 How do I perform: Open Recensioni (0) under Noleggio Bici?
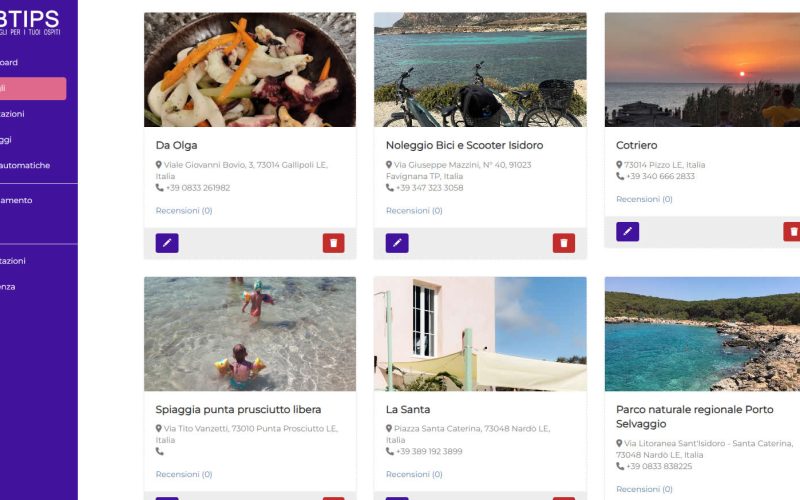pyautogui.click(x=414, y=210)
